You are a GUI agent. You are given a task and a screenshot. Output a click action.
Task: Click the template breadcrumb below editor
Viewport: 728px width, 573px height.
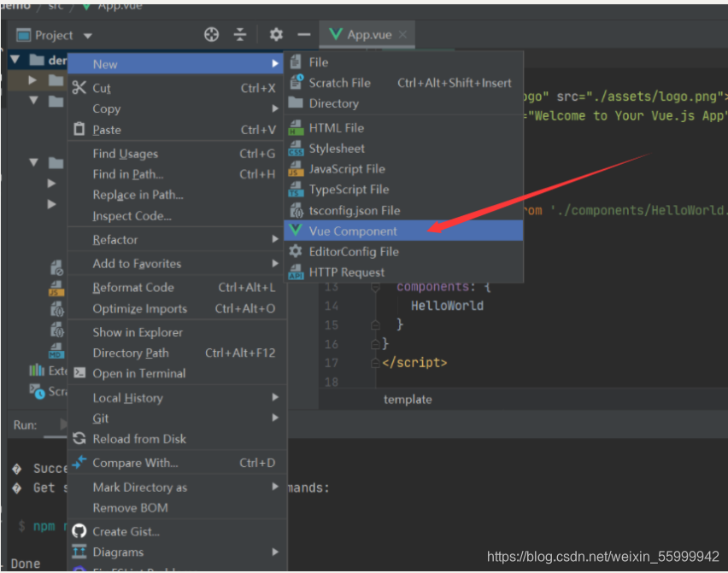point(408,399)
